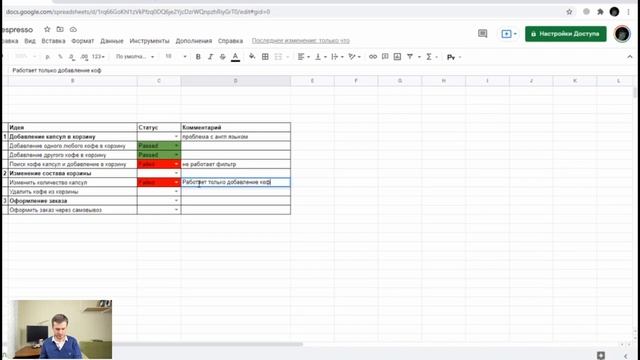Select column E header

[312, 81]
